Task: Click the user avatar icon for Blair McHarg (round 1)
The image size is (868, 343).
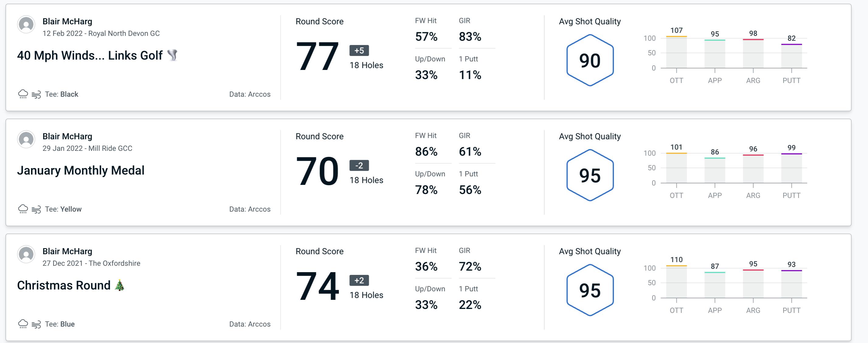Action: pyautogui.click(x=26, y=26)
